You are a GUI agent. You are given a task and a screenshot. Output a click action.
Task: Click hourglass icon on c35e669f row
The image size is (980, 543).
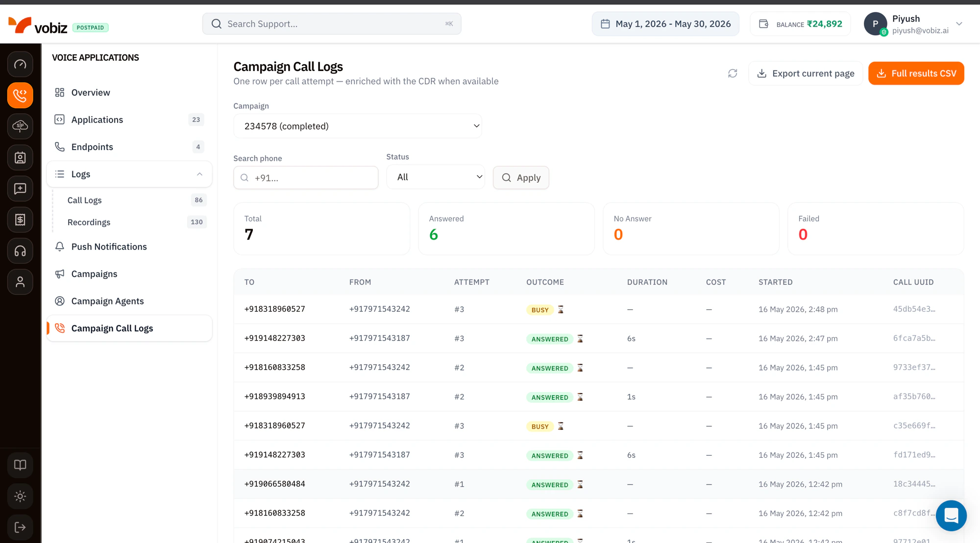click(x=561, y=426)
